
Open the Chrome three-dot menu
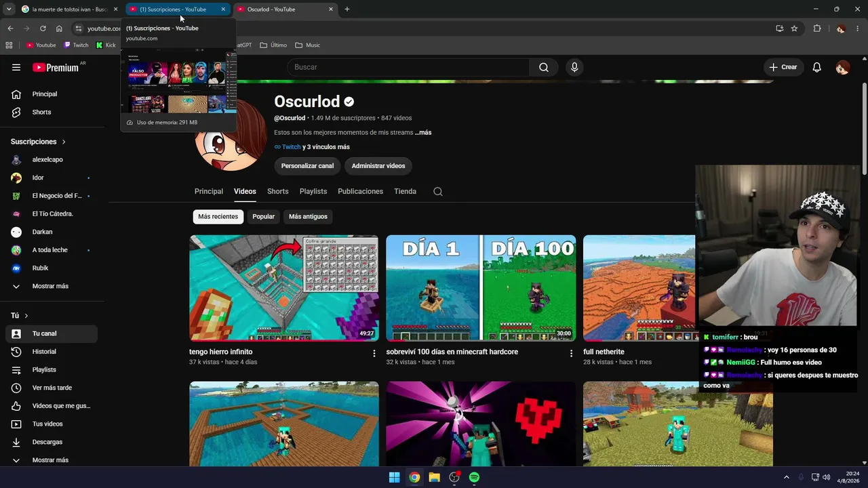tap(857, 28)
